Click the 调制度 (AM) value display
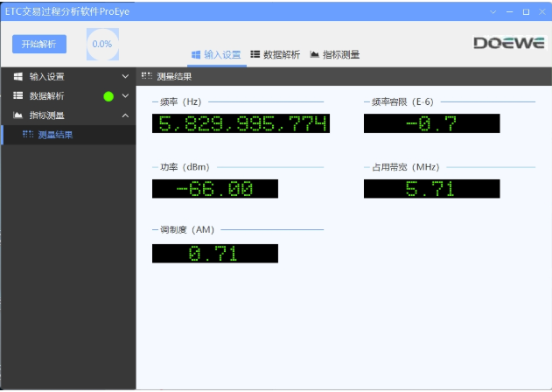552x392 pixels. click(x=215, y=254)
